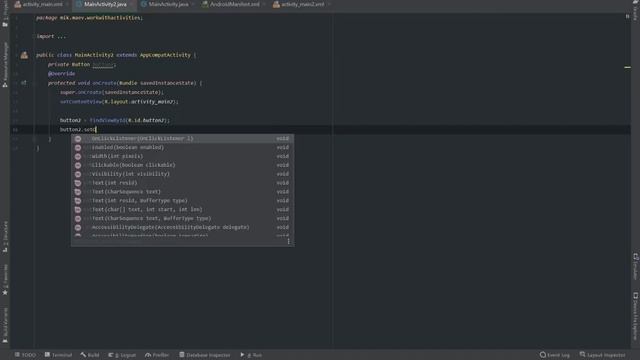
Task: Click the inspection status icon top-right of editor
Action: [x=627, y=16]
